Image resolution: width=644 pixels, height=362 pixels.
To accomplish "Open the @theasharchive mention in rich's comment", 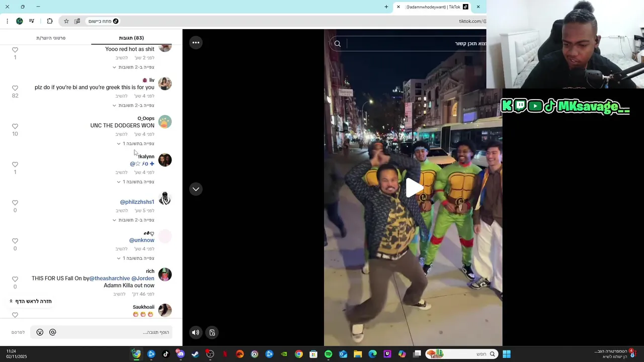I will click(x=109, y=279).
